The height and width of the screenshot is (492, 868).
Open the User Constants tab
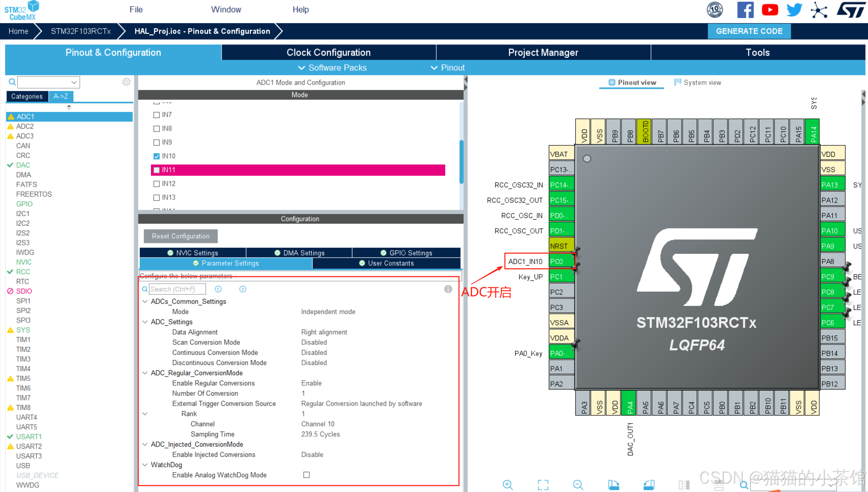(387, 263)
